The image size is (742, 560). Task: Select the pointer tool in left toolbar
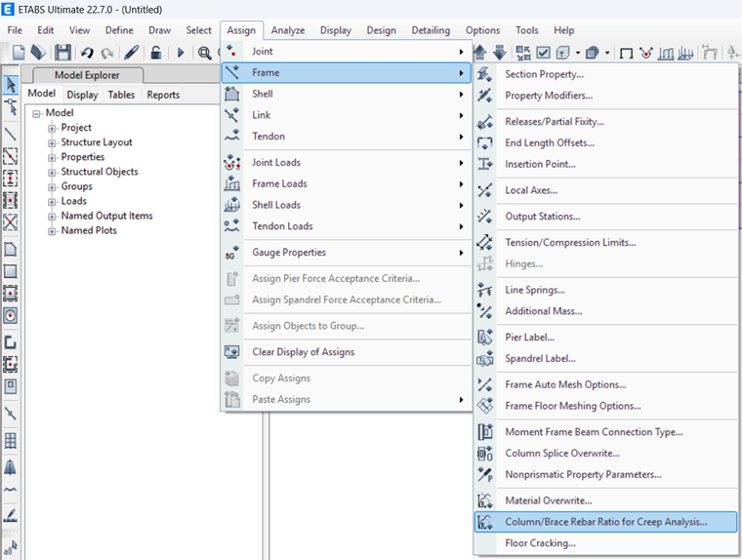click(x=11, y=85)
